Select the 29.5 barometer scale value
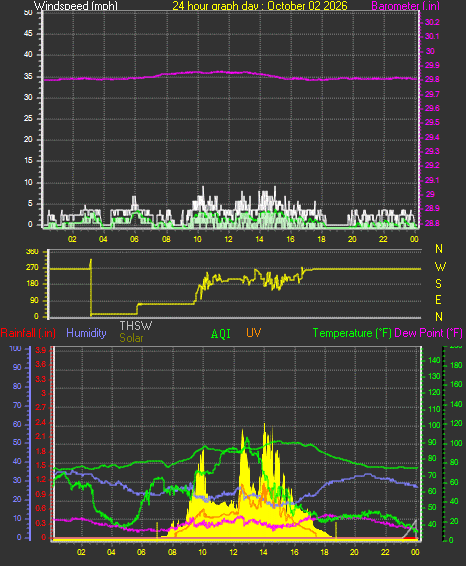The width and height of the screenshot is (466, 566). [x=432, y=122]
